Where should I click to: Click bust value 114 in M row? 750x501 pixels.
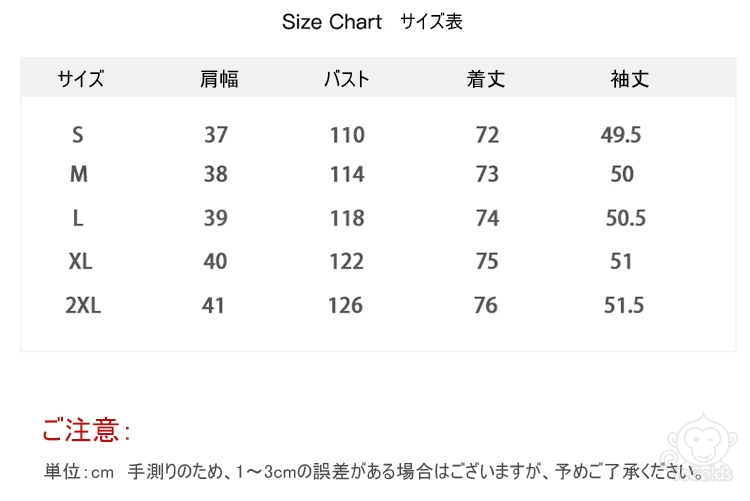pyautogui.click(x=347, y=174)
